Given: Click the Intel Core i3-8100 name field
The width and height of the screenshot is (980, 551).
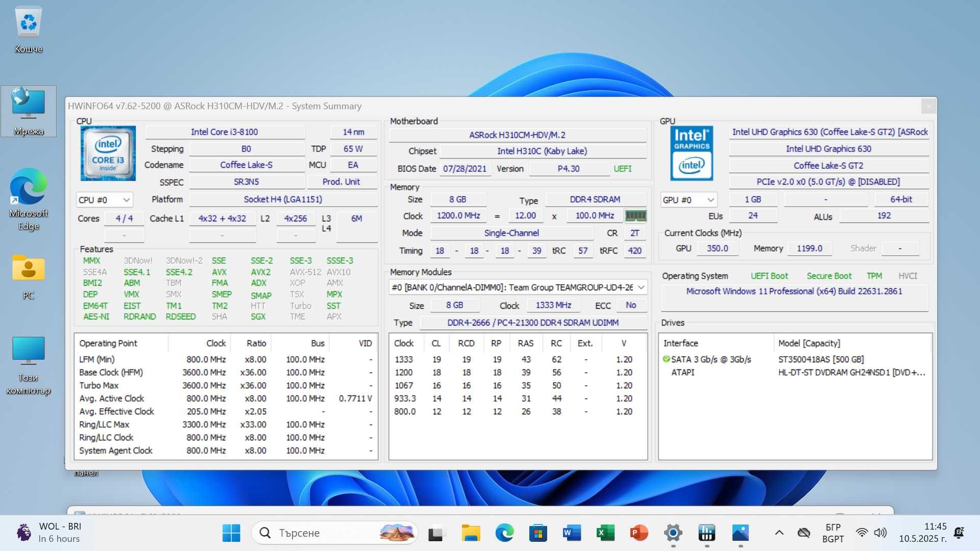Looking at the screenshot, I should coord(225,132).
